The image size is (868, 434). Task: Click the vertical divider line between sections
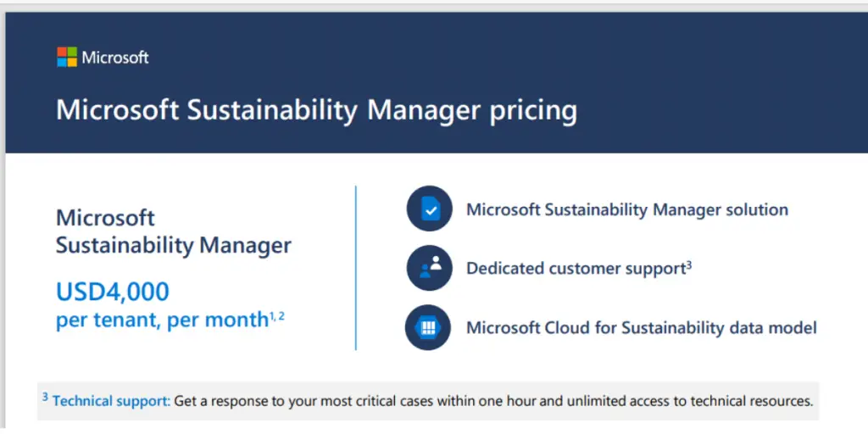pyautogui.click(x=356, y=268)
